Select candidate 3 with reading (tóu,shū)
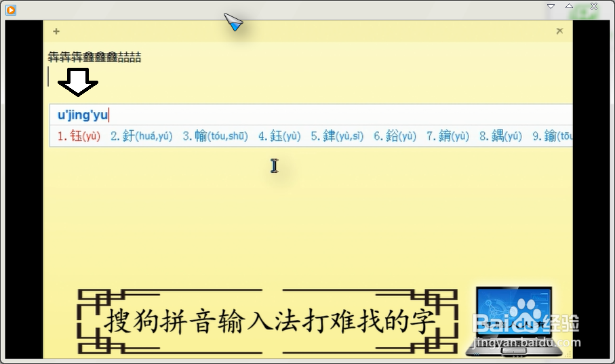This screenshot has height=364, width=615. [x=216, y=136]
